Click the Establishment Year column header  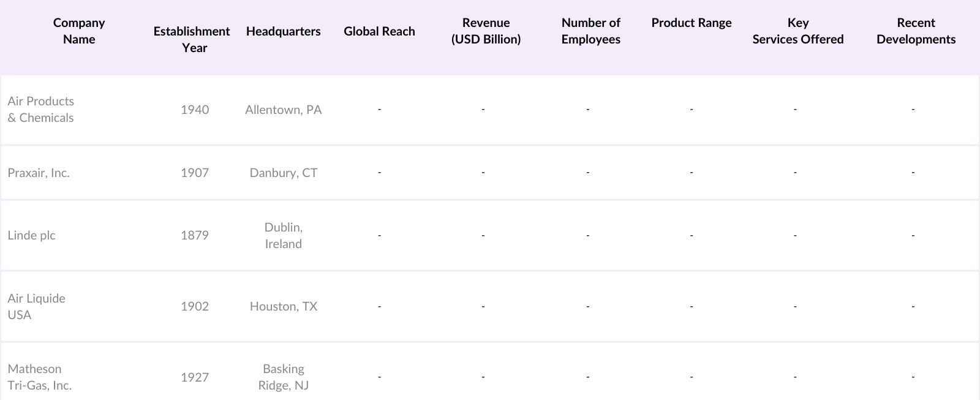[x=192, y=39]
